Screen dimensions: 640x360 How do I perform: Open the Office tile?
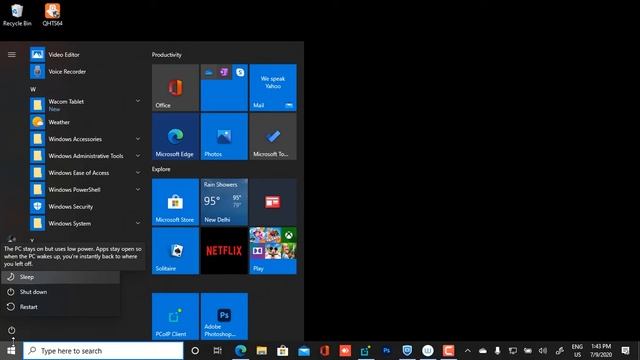(x=176, y=88)
